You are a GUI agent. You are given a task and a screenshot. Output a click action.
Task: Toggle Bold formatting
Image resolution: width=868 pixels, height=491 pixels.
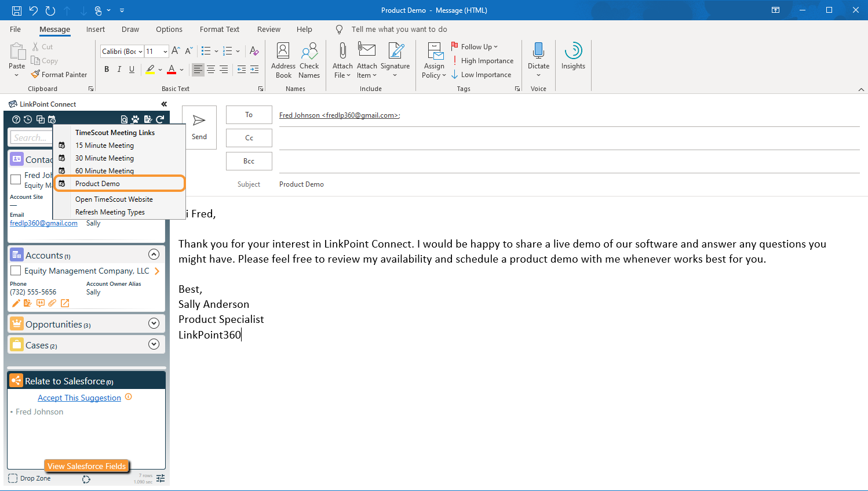click(107, 70)
